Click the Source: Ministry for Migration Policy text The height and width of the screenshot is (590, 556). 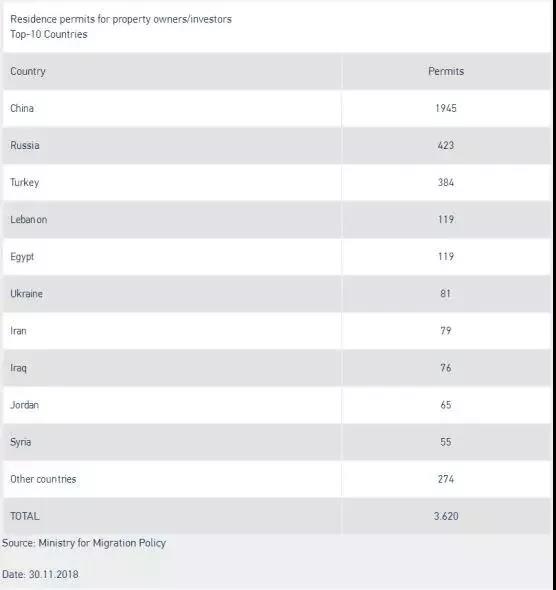click(x=84, y=543)
